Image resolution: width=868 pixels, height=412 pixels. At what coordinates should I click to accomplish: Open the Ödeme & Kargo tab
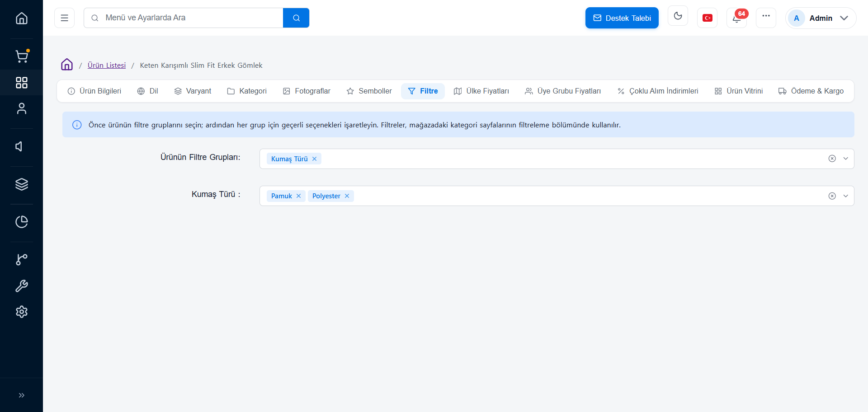[x=811, y=91]
